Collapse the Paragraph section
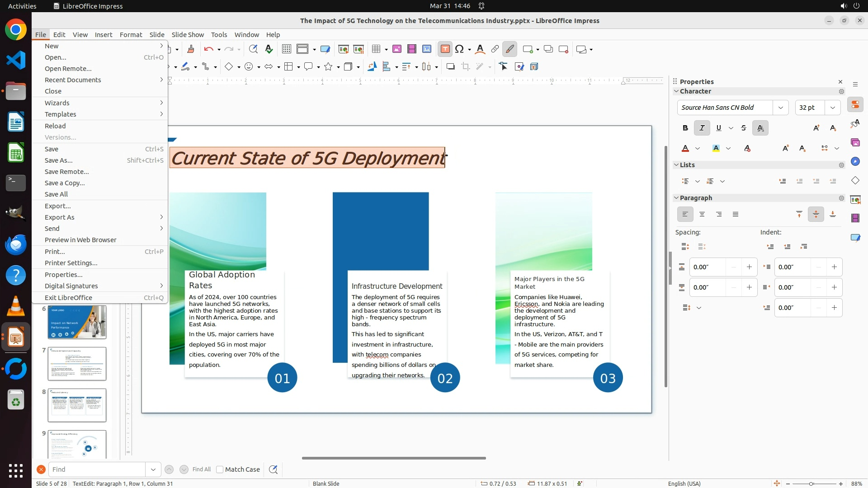The image size is (868, 488). pos(677,198)
